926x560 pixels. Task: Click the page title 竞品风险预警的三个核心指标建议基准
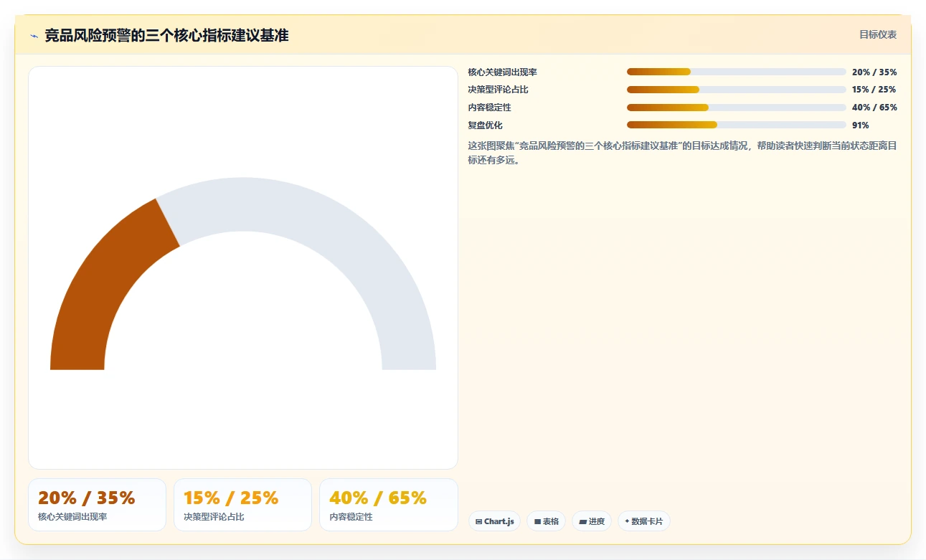166,35
